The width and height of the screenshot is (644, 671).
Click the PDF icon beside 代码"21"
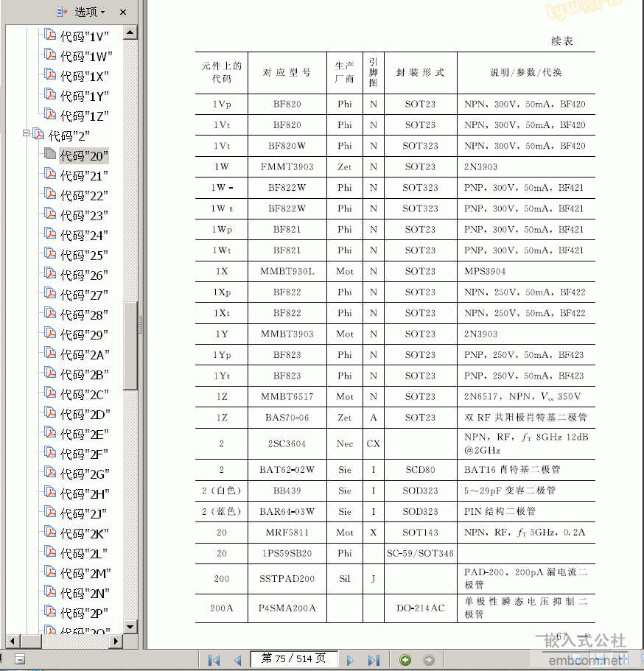click(50, 174)
